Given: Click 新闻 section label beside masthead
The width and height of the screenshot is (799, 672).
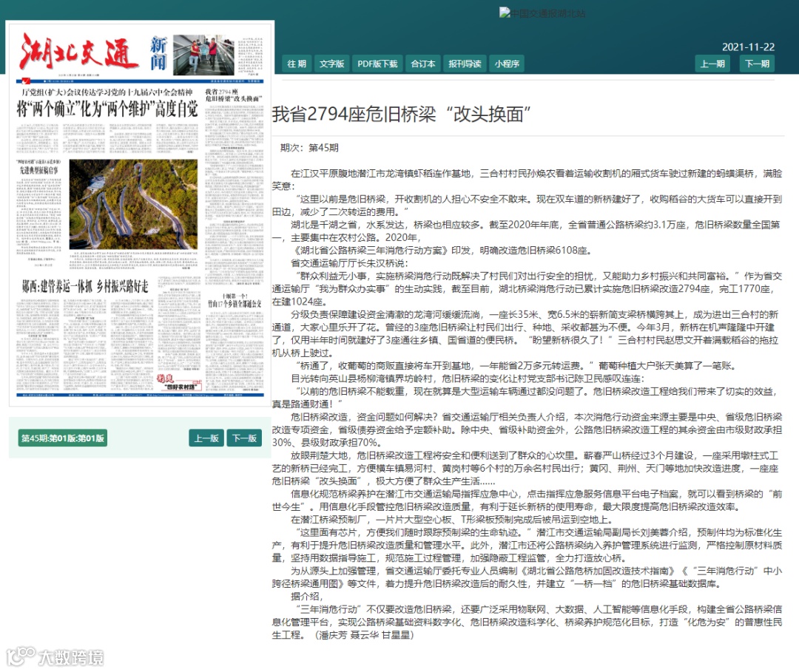Looking at the screenshot, I should point(158,53).
